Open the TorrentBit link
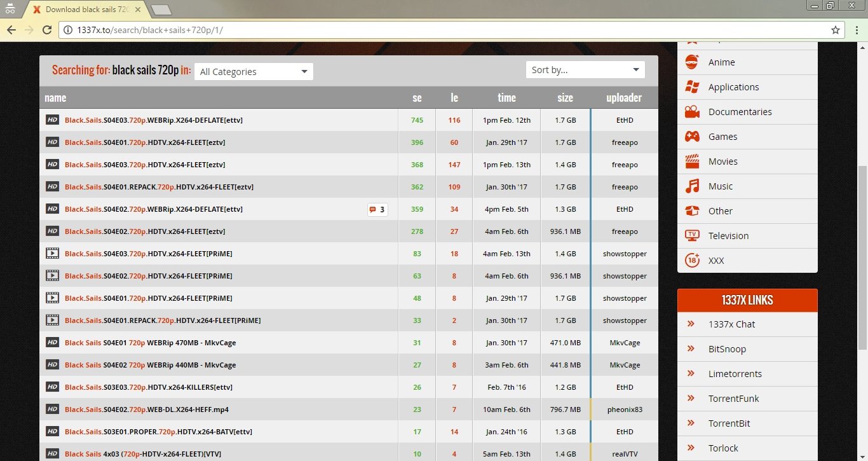This screenshot has width=868, height=461. pos(729,423)
